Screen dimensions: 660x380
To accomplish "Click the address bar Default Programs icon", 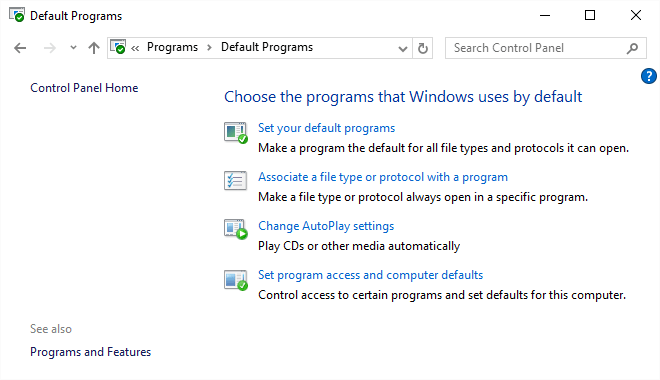I will click(x=118, y=47).
